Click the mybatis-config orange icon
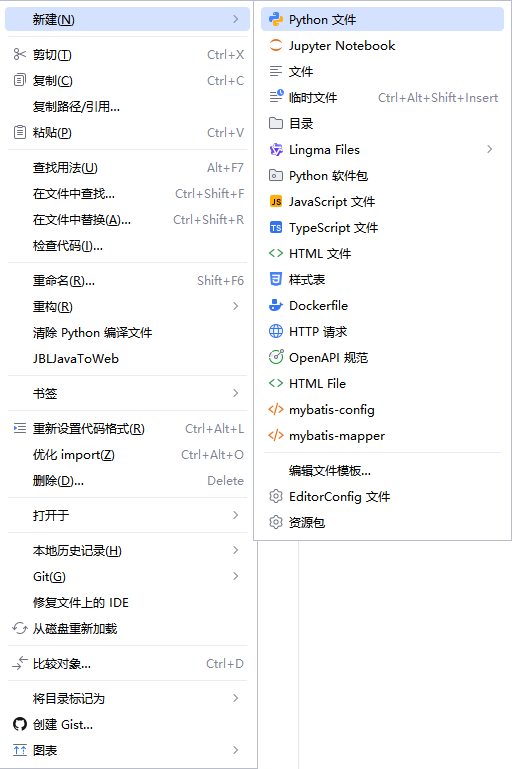 pyautogui.click(x=276, y=409)
